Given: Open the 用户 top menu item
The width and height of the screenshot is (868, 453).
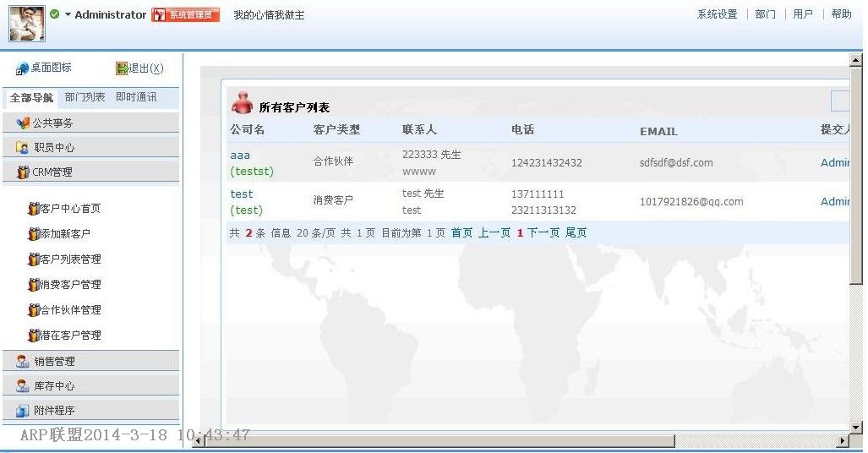Looking at the screenshot, I should point(803,14).
